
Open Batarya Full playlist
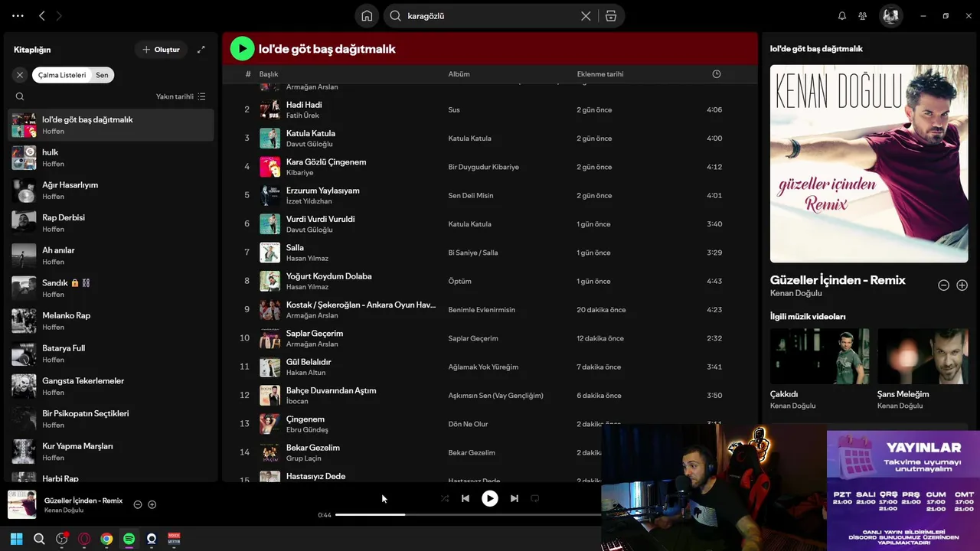click(x=111, y=354)
